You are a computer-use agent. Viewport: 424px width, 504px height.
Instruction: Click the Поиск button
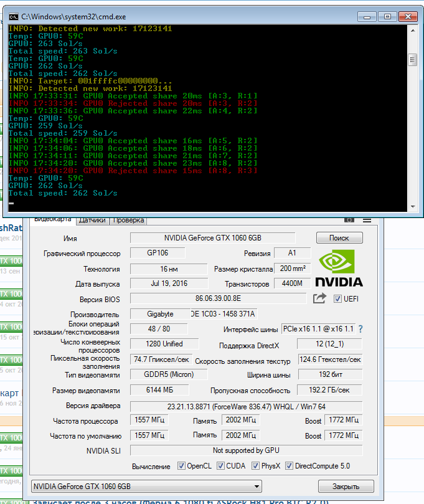click(x=339, y=238)
